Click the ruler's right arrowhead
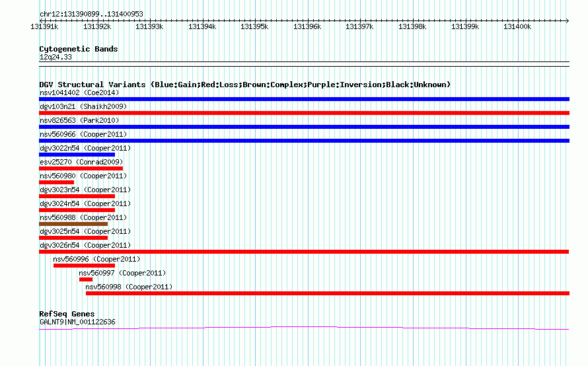Viewport: 588px width, 366px height. pyautogui.click(x=568, y=20)
